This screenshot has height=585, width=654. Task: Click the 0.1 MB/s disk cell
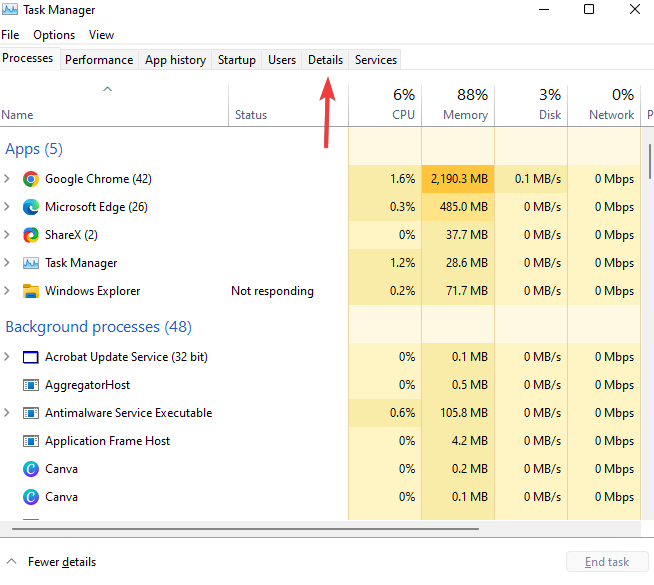coord(531,179)
